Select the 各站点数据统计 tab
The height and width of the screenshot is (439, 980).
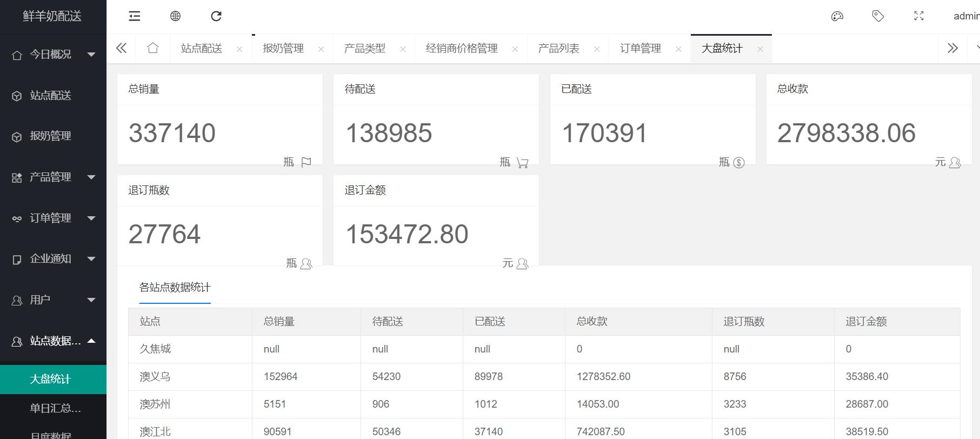pos(175,287)
